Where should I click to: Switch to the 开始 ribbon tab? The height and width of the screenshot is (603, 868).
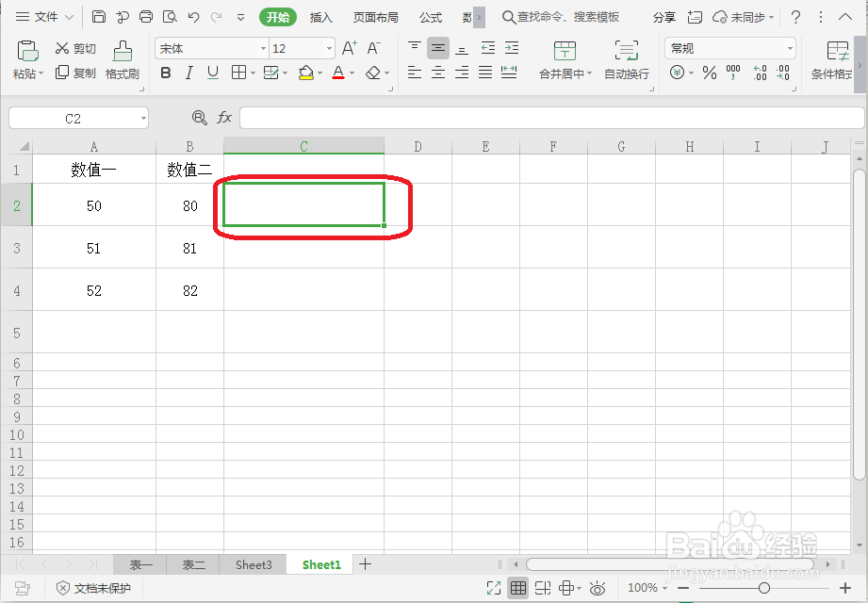tap(278, 17)
